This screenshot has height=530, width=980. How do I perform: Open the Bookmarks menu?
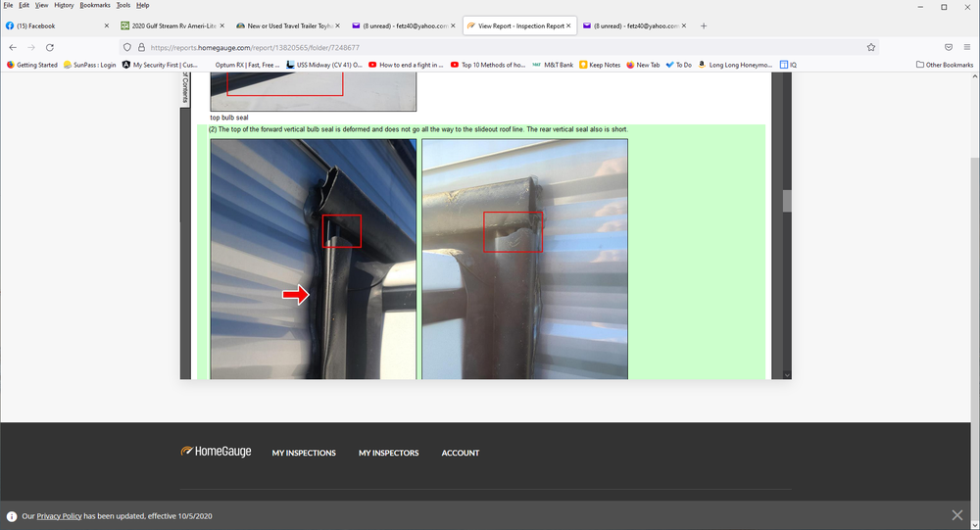click(x=93, y=5)
